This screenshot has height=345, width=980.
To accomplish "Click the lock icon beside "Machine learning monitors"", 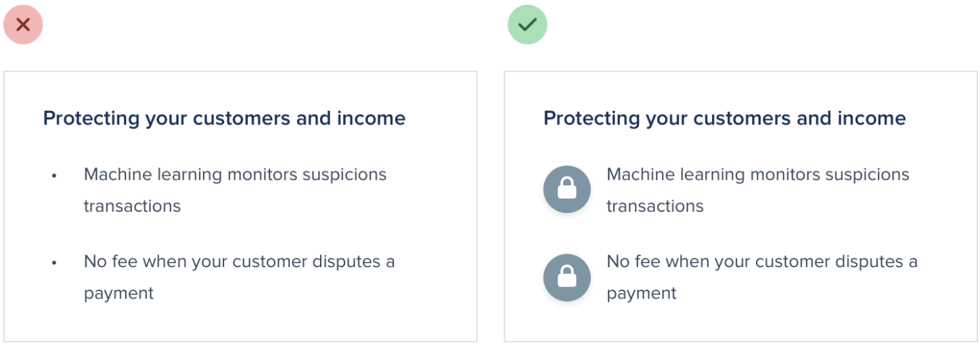I will (566, 189).
